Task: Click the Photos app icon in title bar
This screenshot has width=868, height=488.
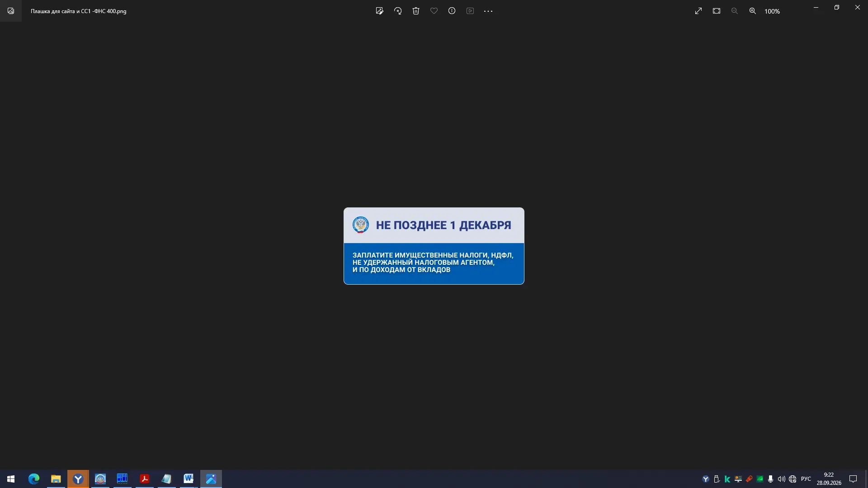Action: pyautogui.click(x=11, y=11)
